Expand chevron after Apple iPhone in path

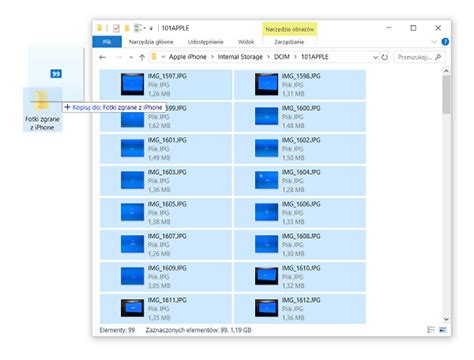[212, 57]
